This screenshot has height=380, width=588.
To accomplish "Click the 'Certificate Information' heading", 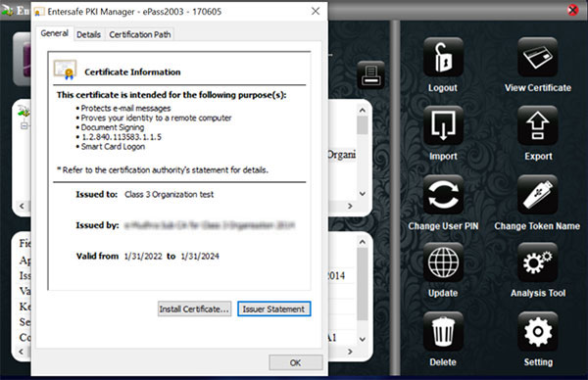I will click(x=132, y=71).
